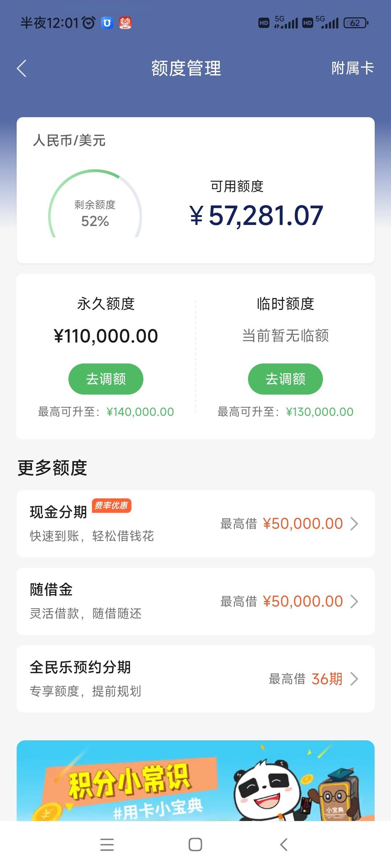391x868 pixels.
Task: Tap the Android system back icon
Action: (x=284, y=844)
